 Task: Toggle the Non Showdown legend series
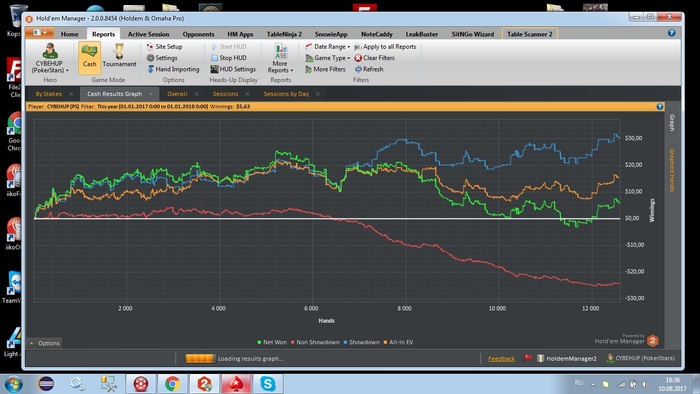[315, 342]
